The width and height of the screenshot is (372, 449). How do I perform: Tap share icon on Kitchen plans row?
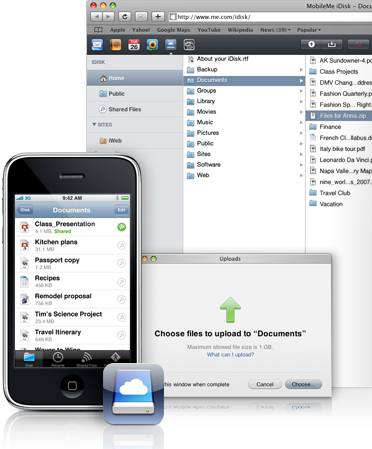click(122, 245)
